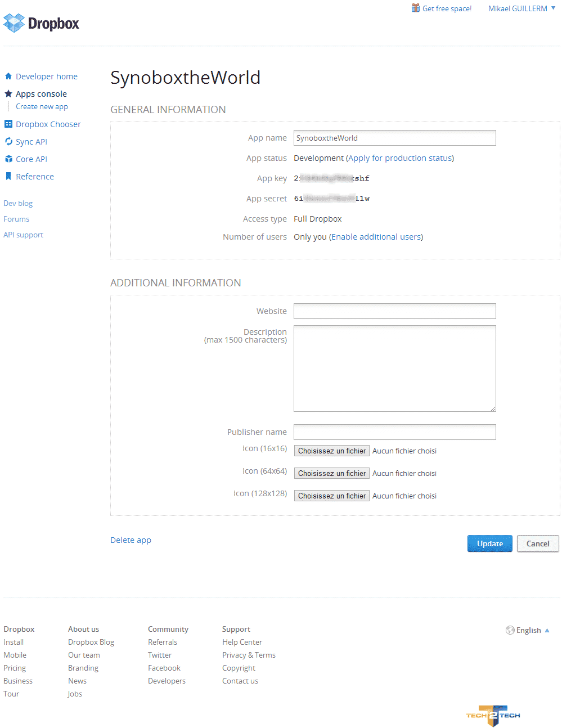Open API support link

coord(23,235)
